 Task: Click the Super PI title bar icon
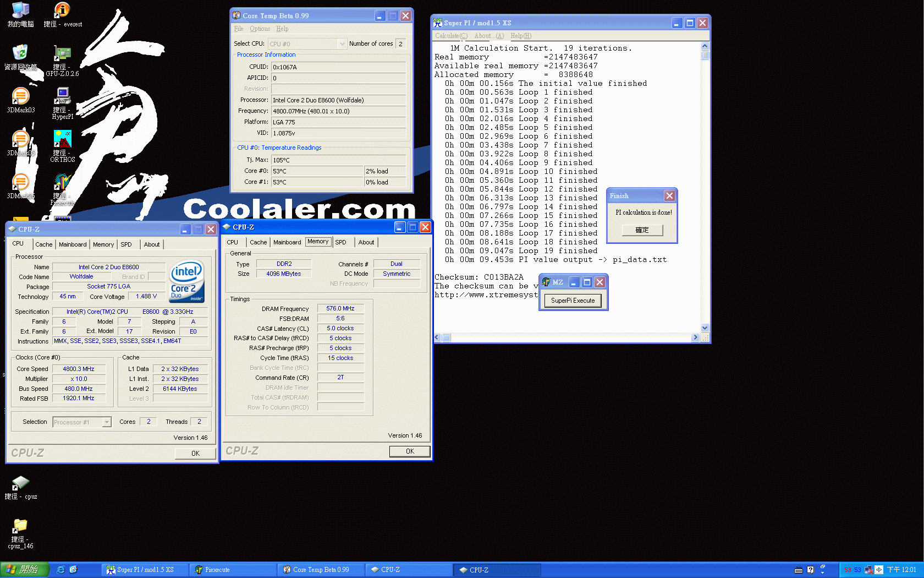point(438,23)
